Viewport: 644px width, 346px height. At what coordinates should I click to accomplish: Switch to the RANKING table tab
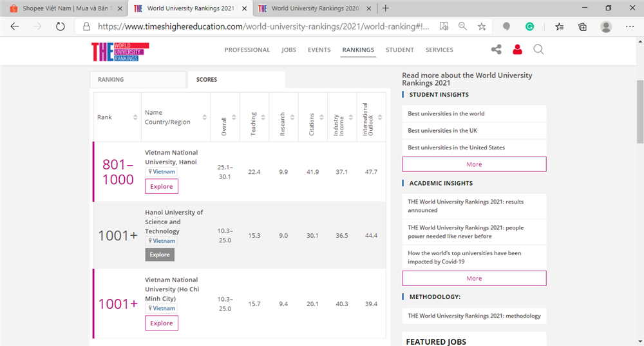pyautogui.click(x=138, y=80)
